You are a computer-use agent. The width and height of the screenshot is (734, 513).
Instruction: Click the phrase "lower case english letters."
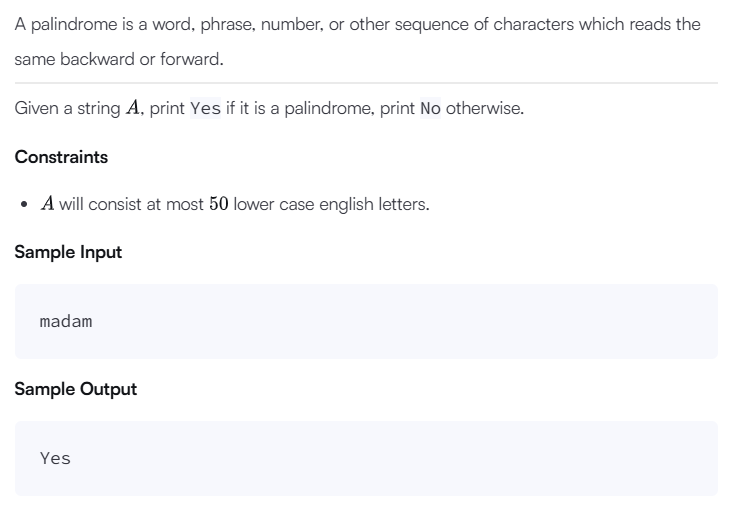pos(331,205)
